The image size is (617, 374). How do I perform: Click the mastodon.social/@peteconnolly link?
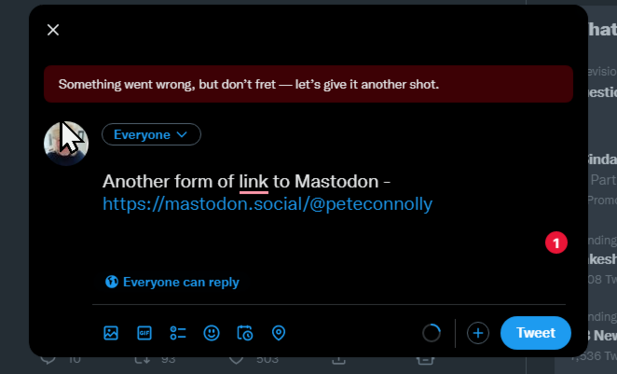pyautogui.click(x=268, y=204)
